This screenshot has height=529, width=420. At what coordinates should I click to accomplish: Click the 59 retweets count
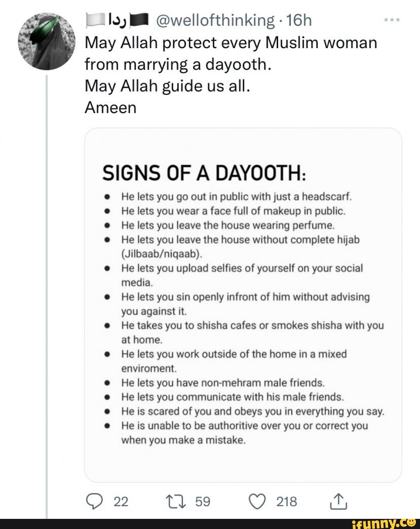coord(203,502)
